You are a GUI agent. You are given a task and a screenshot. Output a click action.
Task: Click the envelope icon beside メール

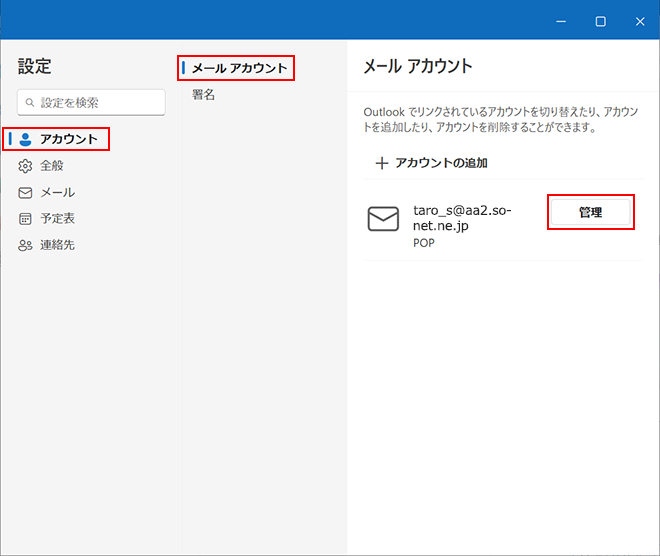(26, 192)
